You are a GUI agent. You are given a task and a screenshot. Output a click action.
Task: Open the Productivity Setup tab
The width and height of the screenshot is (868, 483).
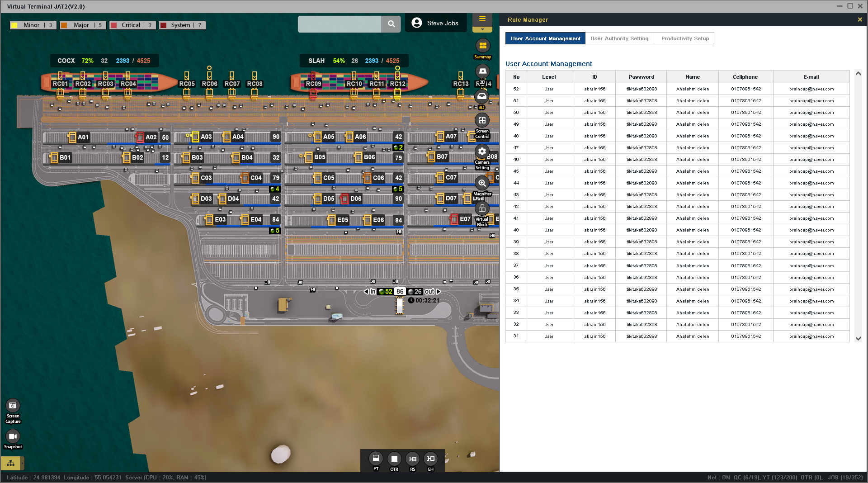tap(684, 38)
